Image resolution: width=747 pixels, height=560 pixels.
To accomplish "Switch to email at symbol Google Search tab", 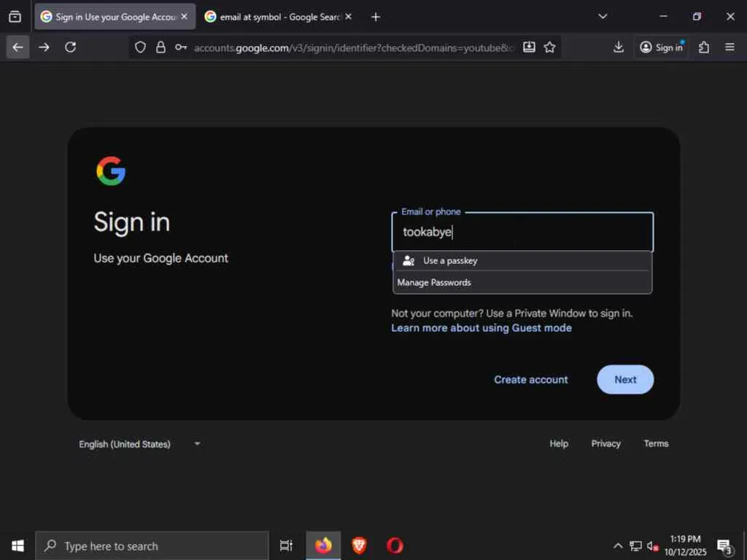I will [x=278, y=17].
